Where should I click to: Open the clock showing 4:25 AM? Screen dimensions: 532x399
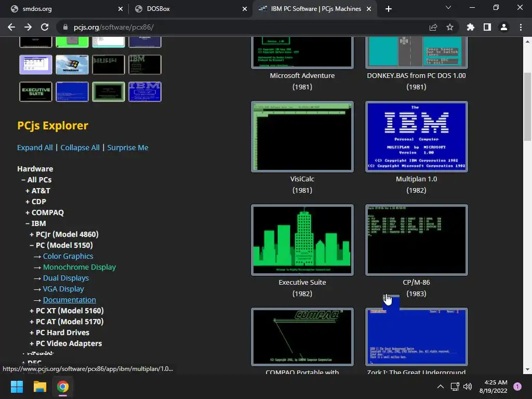click(x=493, y=387)
